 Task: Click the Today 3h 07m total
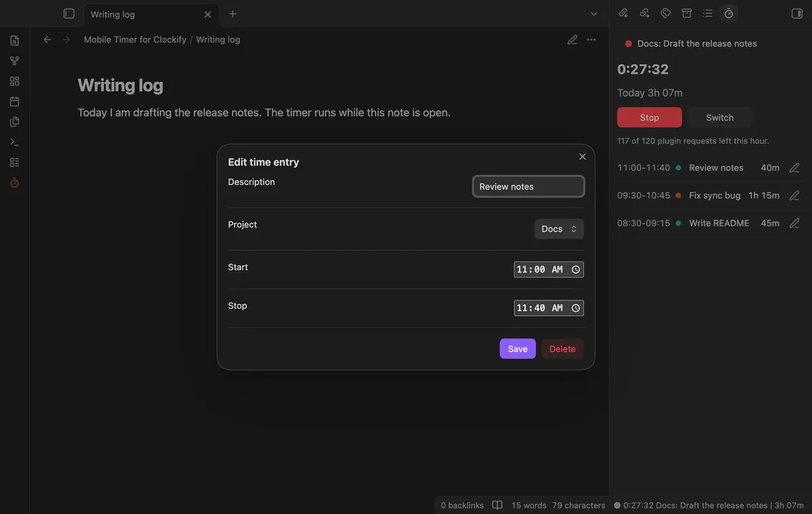pyautogui.click(x=650, y=93)
